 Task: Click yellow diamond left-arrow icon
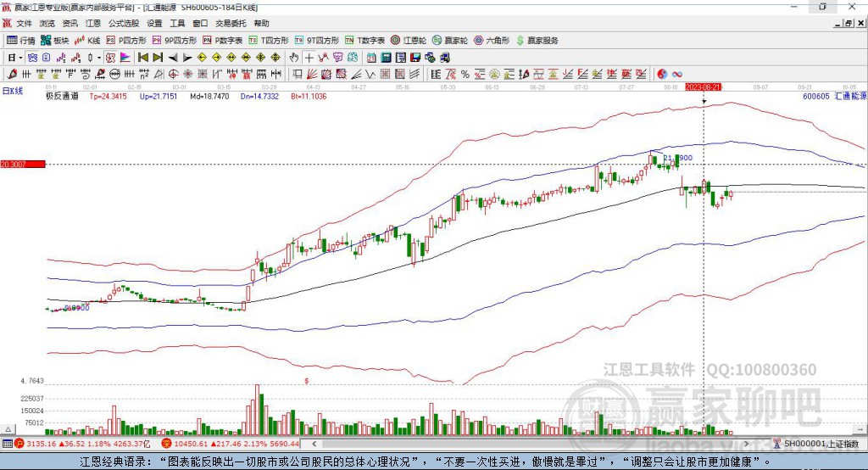tap(202, 58)
